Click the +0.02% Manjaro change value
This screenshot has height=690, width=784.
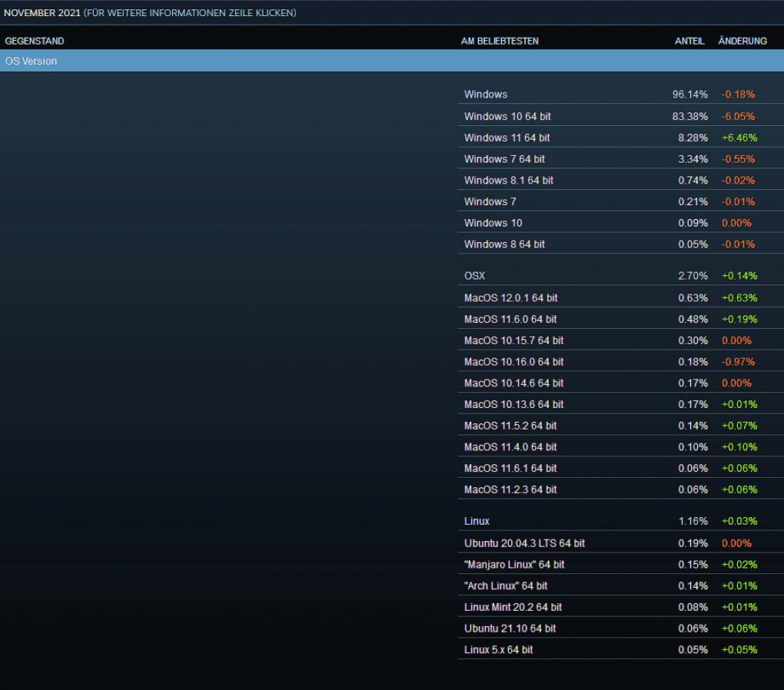[x=739, y=565]
